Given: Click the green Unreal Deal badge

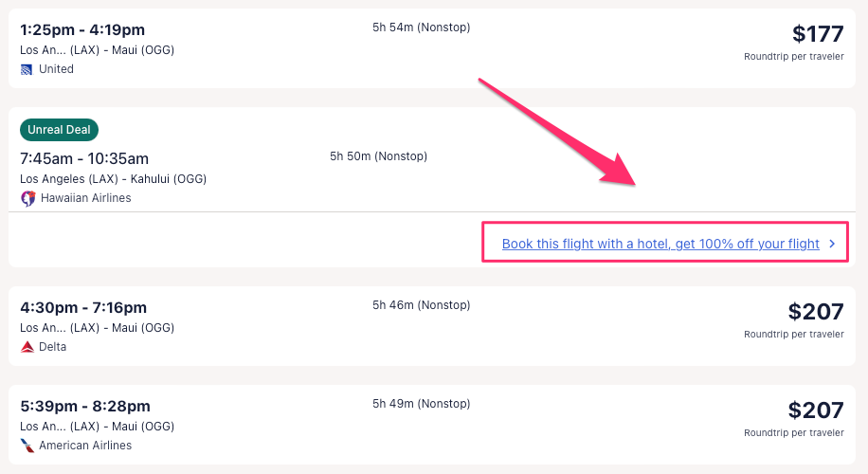Looking at the screenshot, I should tap(59, 130).
